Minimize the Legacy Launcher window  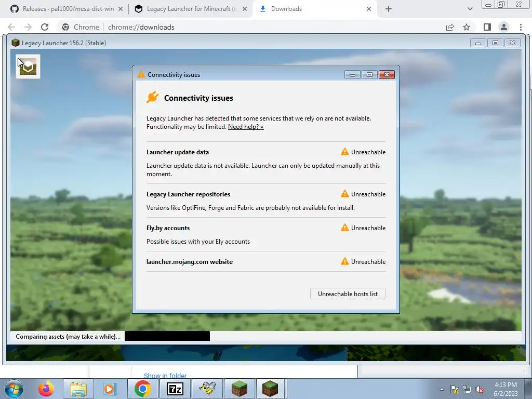[x=478, y=43]
